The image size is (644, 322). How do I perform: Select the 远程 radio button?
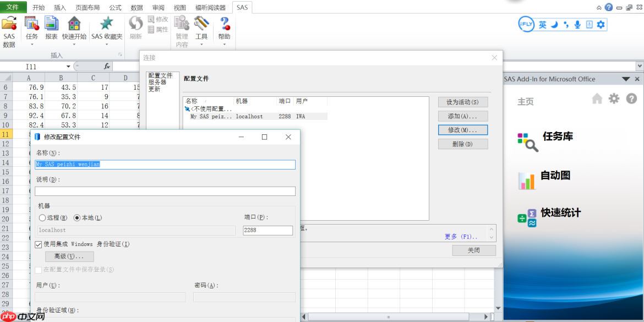[42, 218]
